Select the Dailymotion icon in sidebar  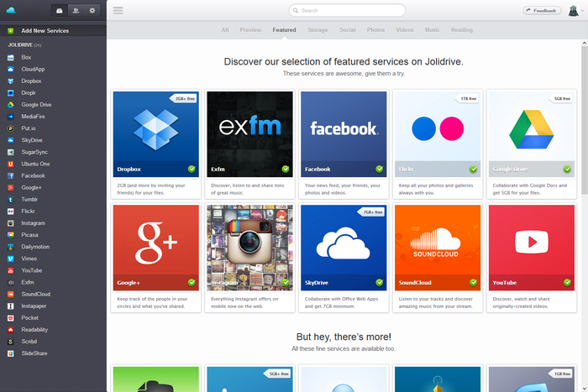click(x=10, y=247)
